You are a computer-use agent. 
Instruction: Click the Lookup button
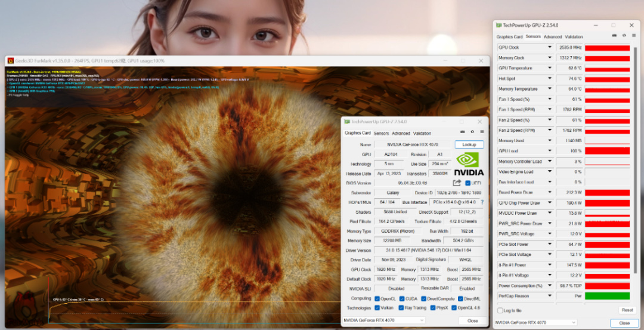[x=469, y=144]
